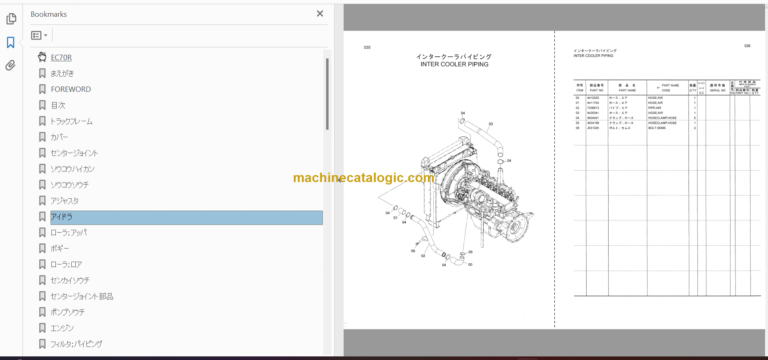
Task: Select the ポンプソウチ bookmark
Action: point(67,312)
